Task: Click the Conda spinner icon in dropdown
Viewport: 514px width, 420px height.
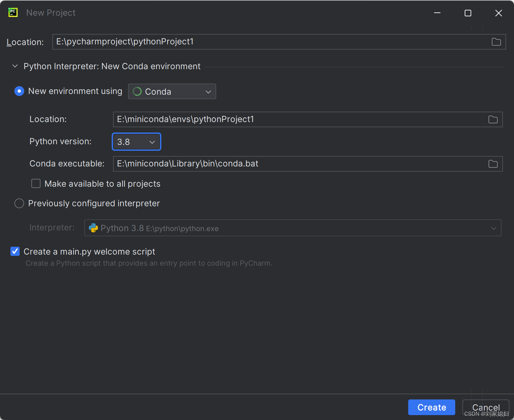Action: (x=137, y=91)
